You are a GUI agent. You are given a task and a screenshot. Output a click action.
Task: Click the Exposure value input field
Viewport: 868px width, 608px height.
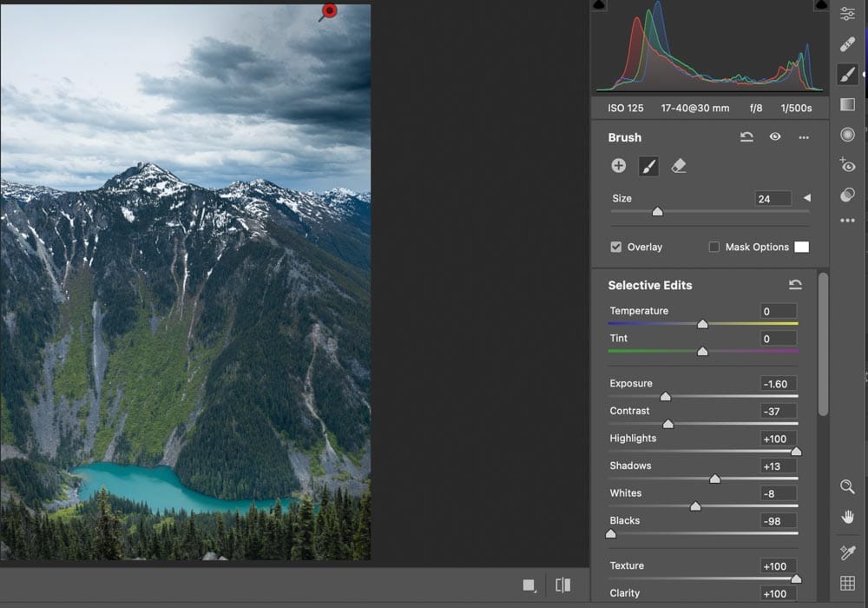pos(778,384)
